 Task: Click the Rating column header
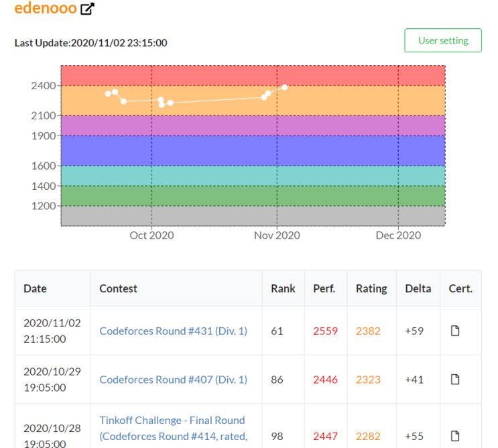click(371, 289)
